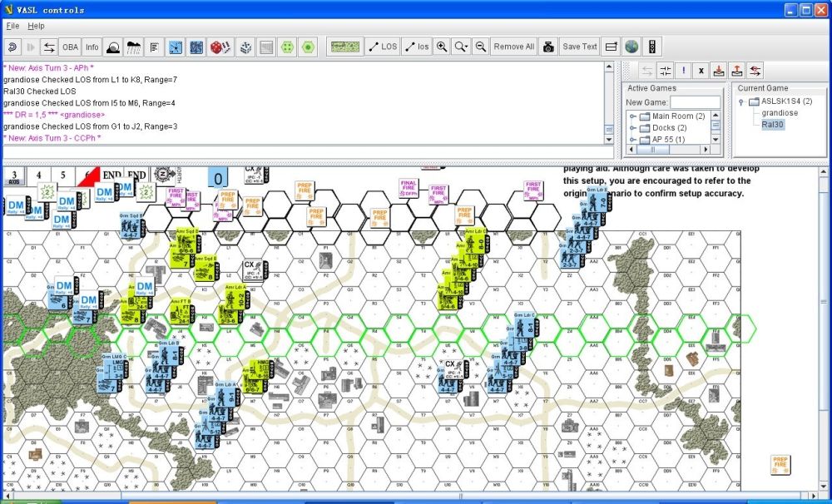Expand the Main Room (2) tree node
The image size is (832, 504).
pyautogui.click(x=632, y=116)
